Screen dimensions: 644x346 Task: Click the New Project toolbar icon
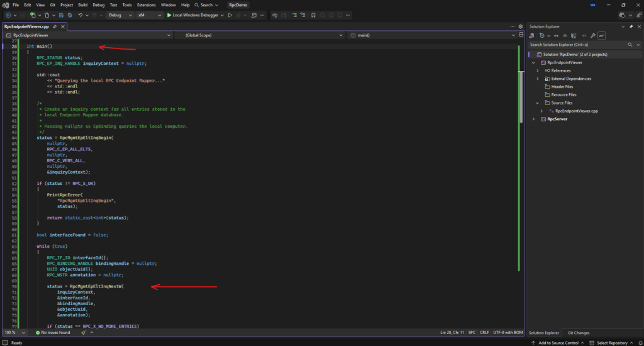[x=33, y=15]
